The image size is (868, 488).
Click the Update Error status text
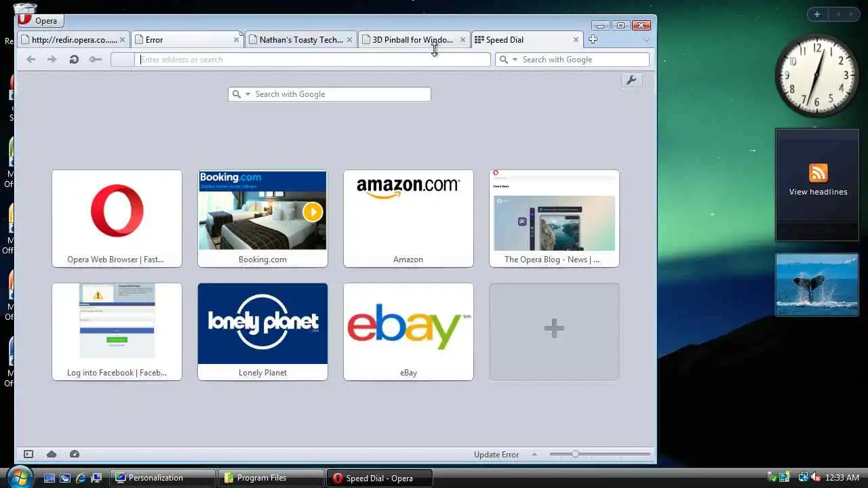pos(496,455)
